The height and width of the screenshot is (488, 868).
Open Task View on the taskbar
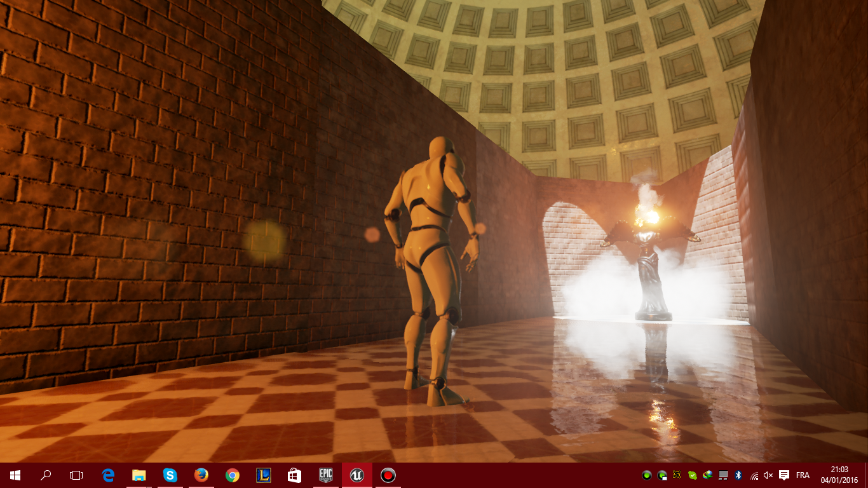(x=76, y=475)
